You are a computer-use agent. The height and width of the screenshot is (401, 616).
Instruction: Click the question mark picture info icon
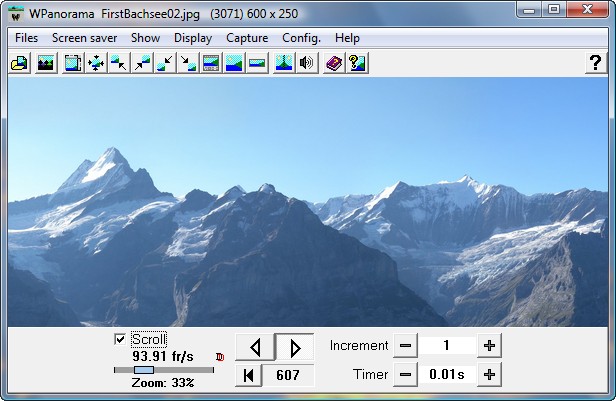click(x=357, y=63)
